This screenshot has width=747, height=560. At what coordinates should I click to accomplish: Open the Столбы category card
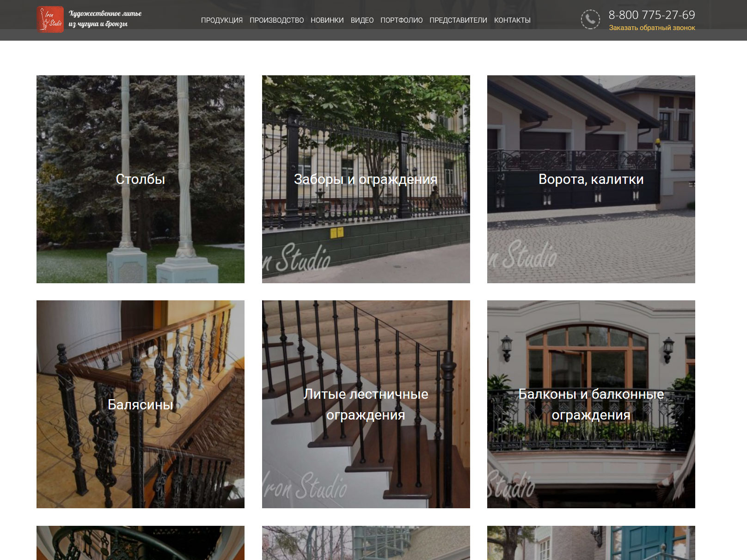pos(141,179)
